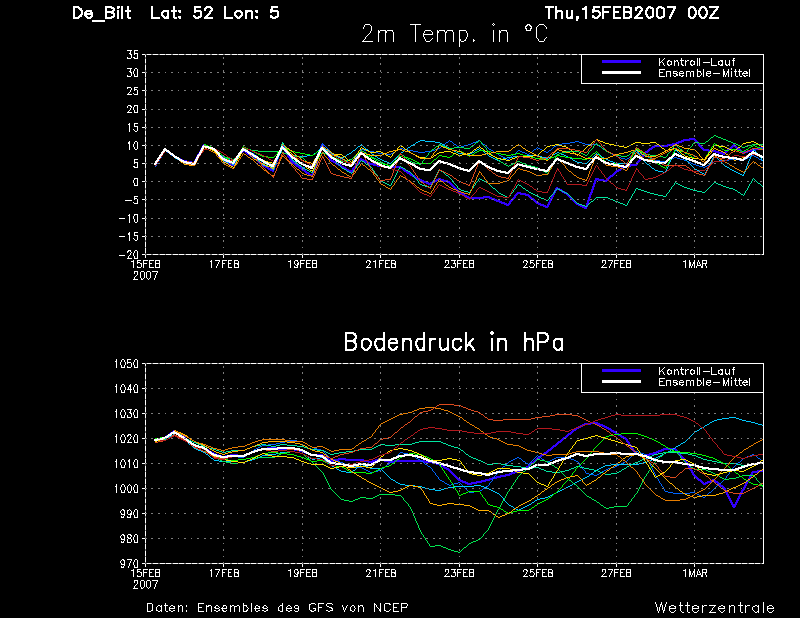The width and height of the screenshot is (800, 618).
Task: Click the Thu,15FEB2007 00Z run date
Action: pyautogui.click(x=632, y=13)
